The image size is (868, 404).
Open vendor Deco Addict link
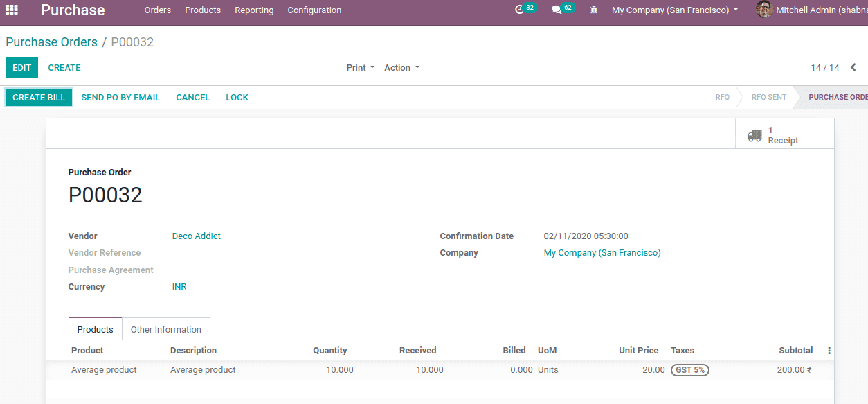tap(197, 236)
